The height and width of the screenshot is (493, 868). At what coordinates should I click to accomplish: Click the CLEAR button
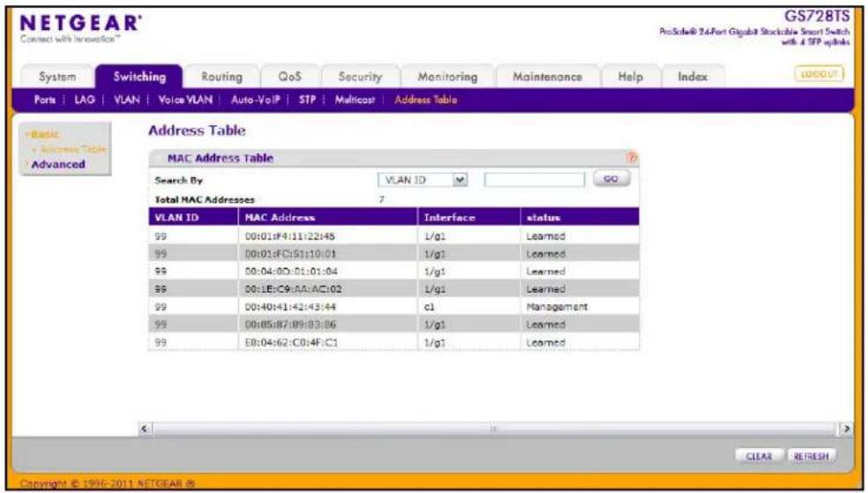point(759,457)
